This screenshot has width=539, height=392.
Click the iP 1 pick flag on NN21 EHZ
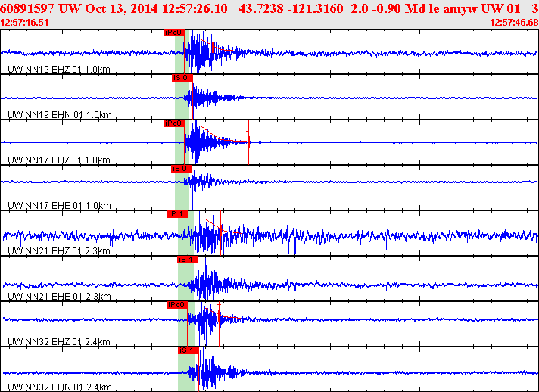[x=178, y=214]
